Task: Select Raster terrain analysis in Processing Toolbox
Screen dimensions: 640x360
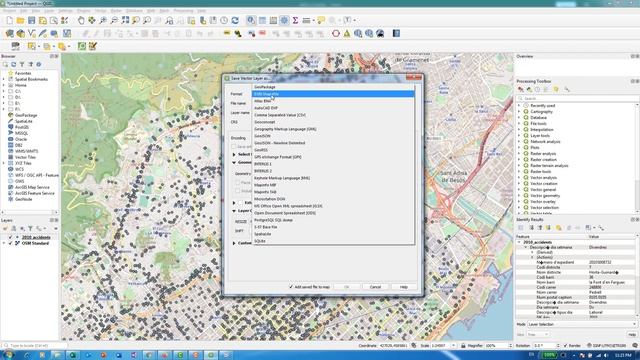Action: point(549,166)
